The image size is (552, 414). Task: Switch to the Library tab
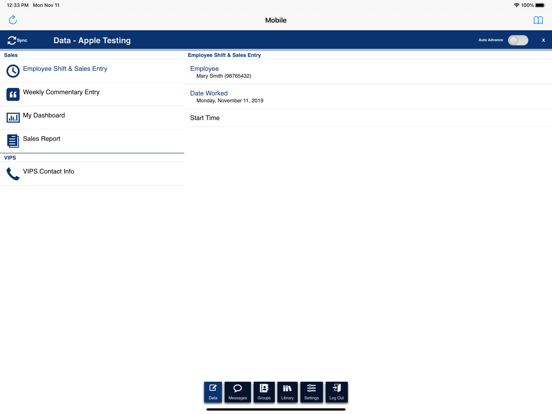pos(287,392)
